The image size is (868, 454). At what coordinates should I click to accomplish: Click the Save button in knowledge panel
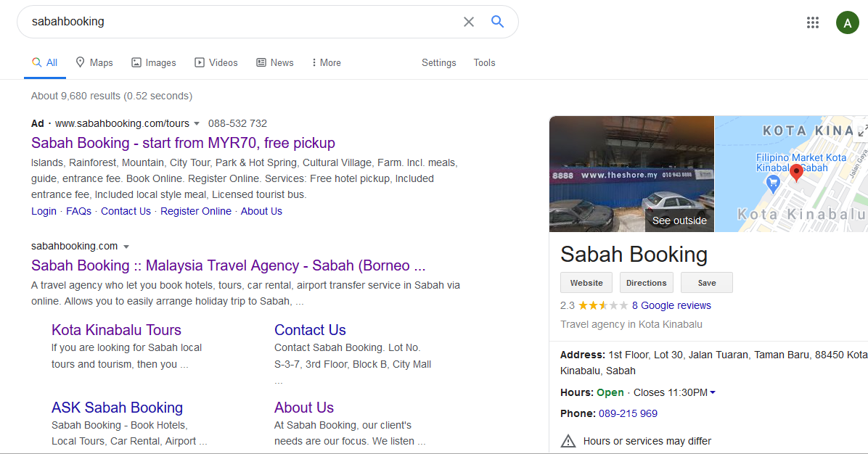click(706, 283)
